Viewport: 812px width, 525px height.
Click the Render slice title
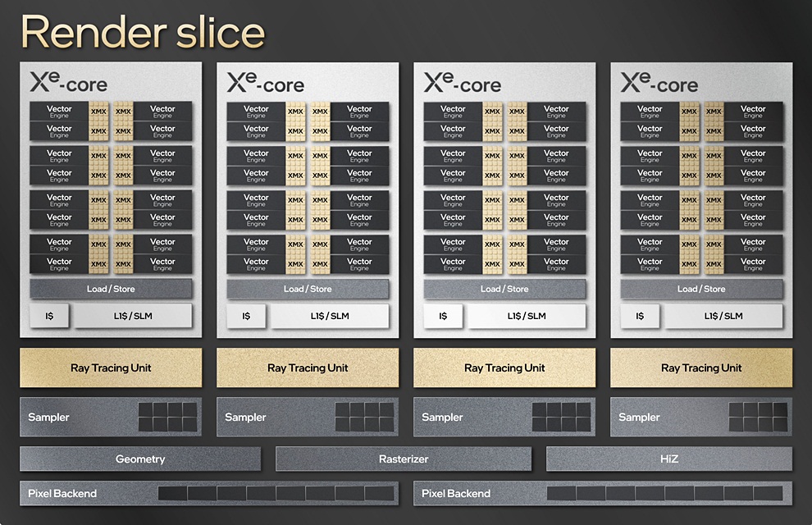coord(143,33)
